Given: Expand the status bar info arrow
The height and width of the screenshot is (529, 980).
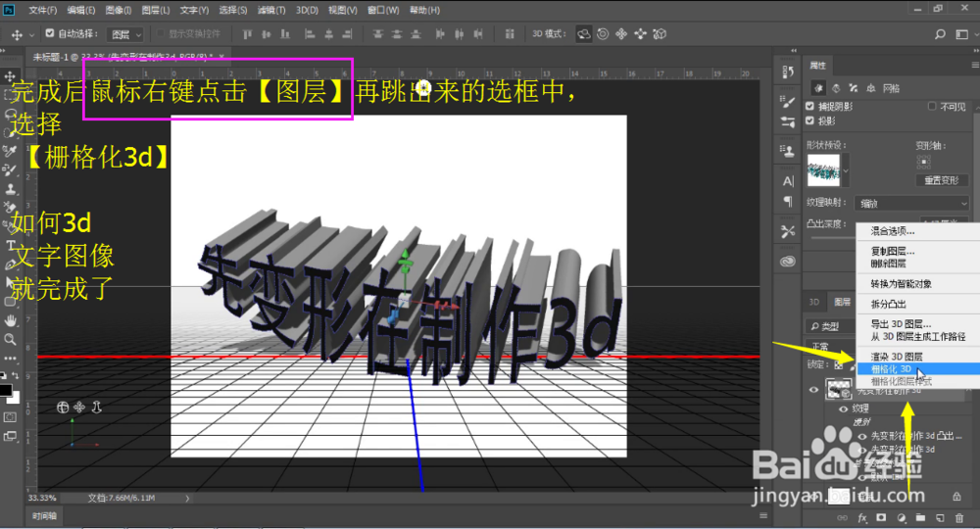Looking at the screenshot, I should point(187,499).
